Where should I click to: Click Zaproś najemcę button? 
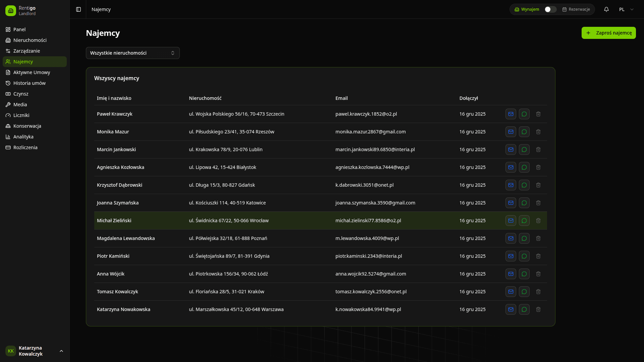tap(608, 33)
